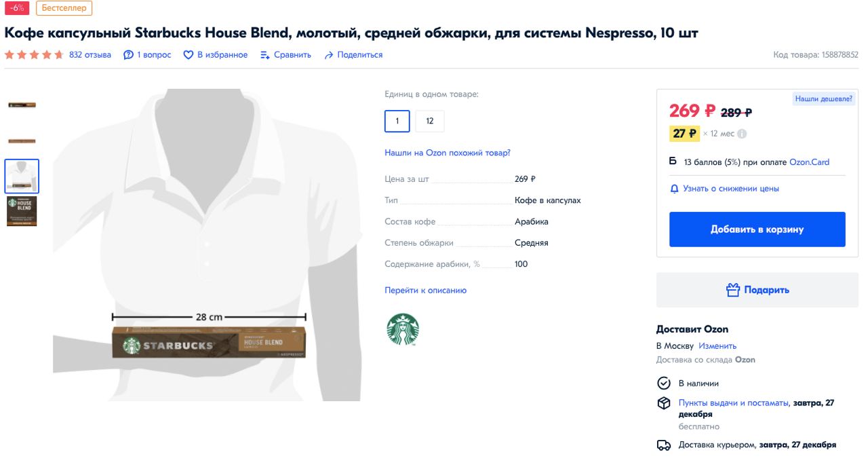Click the bell icon for price drop alert

click(x=674, y=189)
